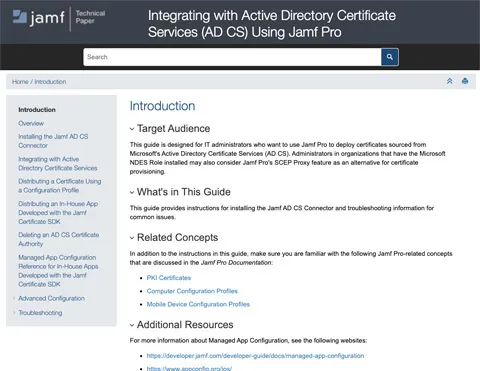This screenshot has width=480, height=371.
Task: Focus the Search input field
Action: 232,57
